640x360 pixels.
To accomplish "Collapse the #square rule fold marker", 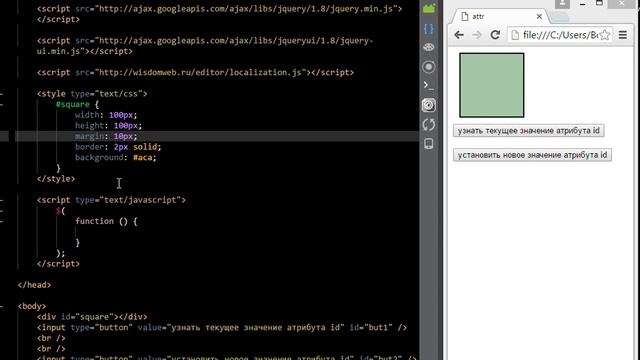I will (x=2, y=104).
